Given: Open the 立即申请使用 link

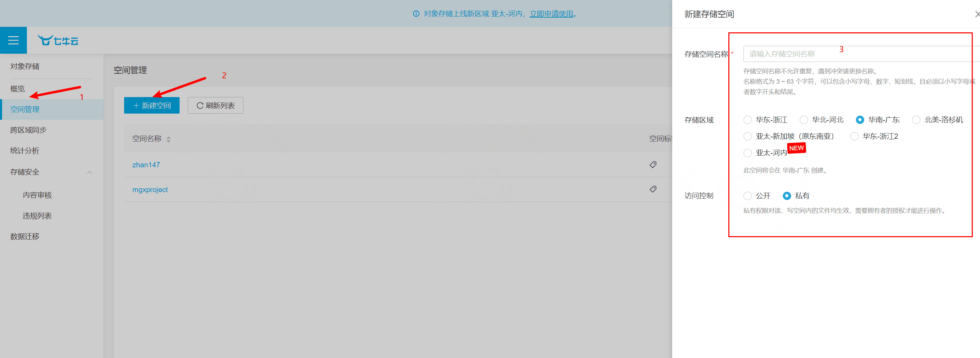Looking at the screenshot, I should 551,14.
